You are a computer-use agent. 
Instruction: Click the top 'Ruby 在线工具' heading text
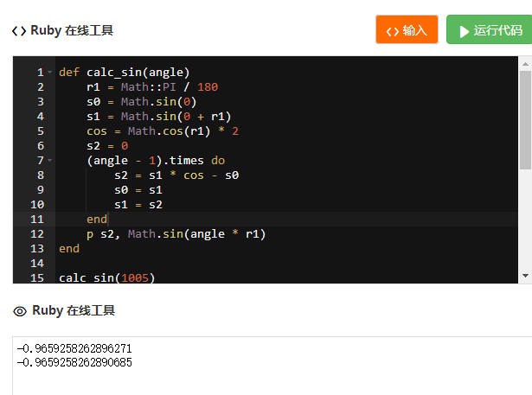(72, 30)
